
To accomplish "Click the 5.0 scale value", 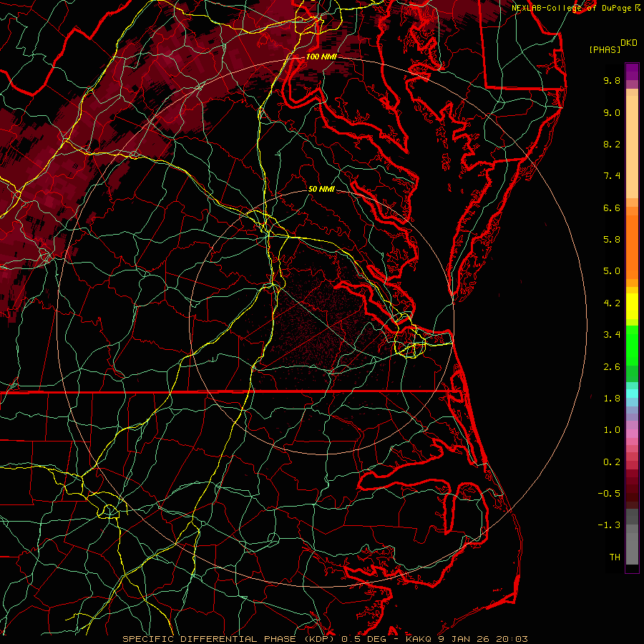I will pyautogui.click(x=612, y=271).
